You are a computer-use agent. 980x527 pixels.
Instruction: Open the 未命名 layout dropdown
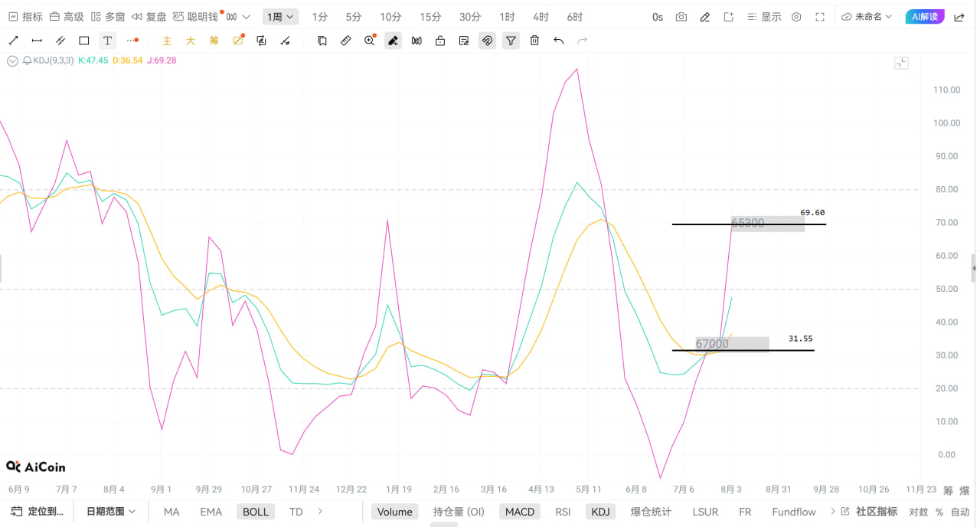point(867,17)
